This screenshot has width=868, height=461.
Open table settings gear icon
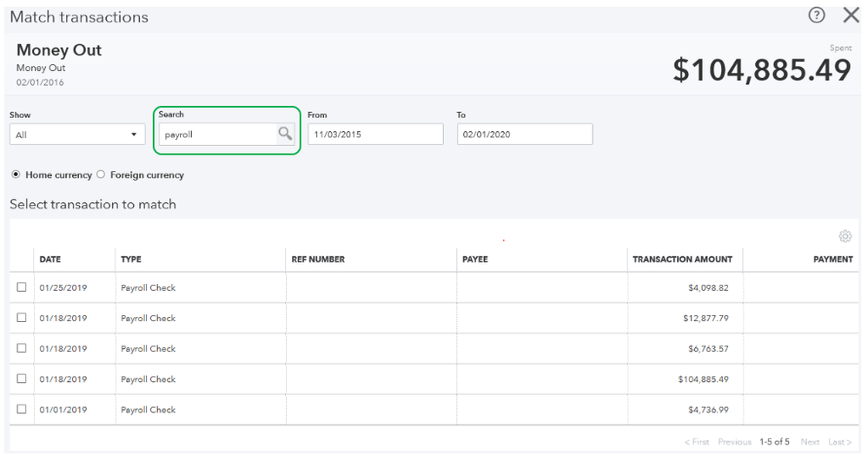coord(845,236)
